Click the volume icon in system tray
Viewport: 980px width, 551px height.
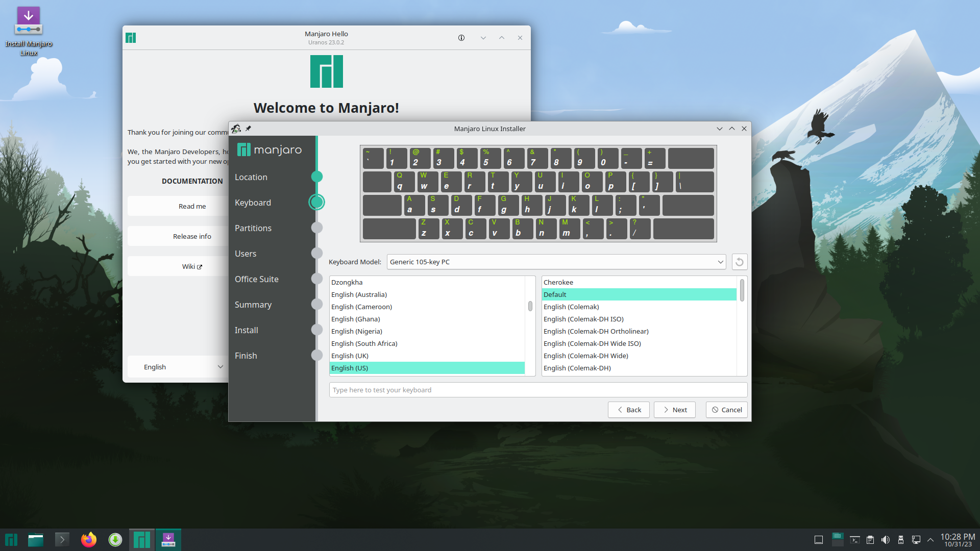[886, 540]
